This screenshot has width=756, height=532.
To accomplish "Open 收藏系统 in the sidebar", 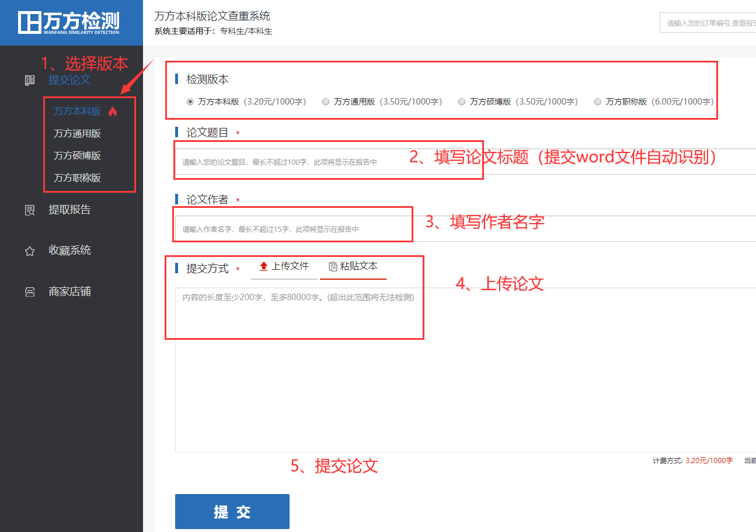I will click(69, 251).
